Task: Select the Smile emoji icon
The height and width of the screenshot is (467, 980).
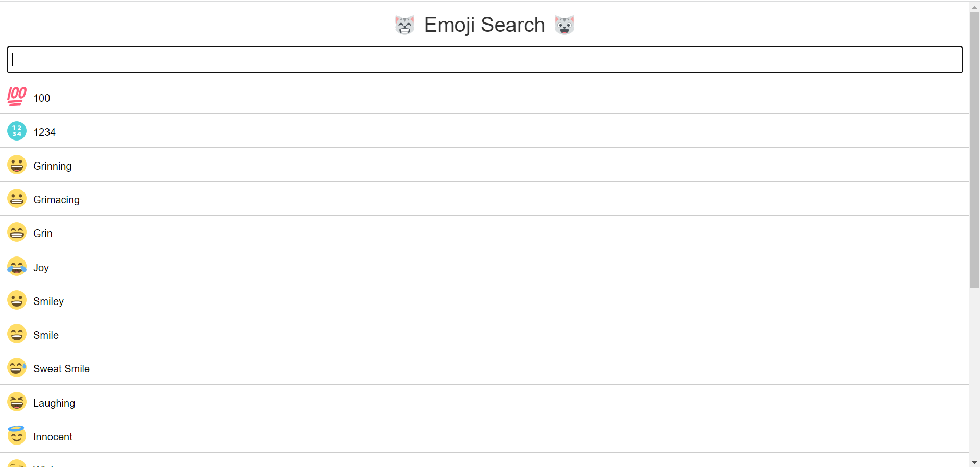Action: point(16,334)
